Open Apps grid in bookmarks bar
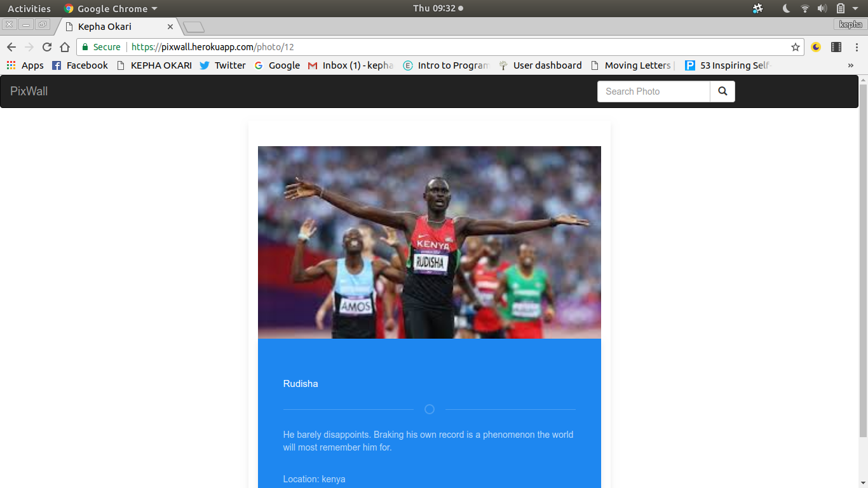 (x=25, y=65)
